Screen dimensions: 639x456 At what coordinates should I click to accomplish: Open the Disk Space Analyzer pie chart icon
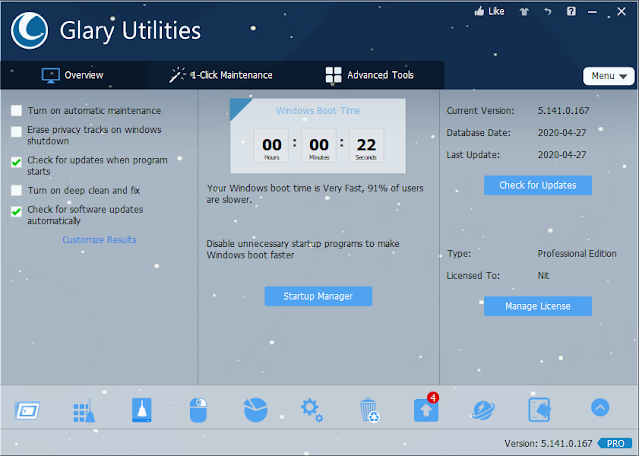click(256, 410)
